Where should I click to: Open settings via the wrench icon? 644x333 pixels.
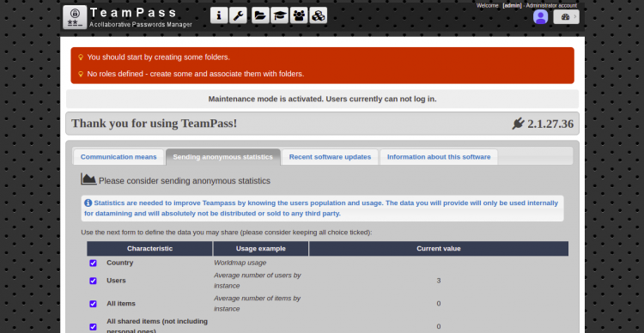pyautogui.click(x=238, y=15)
